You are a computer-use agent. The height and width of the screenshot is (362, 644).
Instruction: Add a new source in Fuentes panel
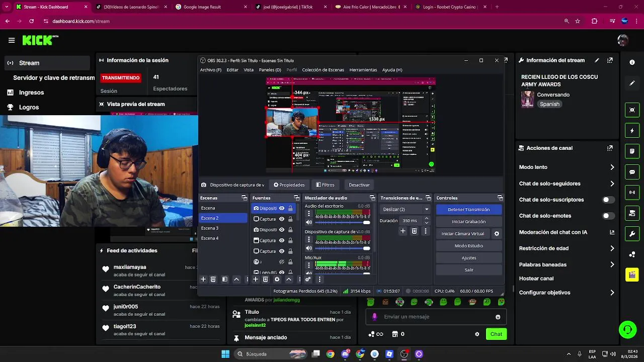point(256,279)
